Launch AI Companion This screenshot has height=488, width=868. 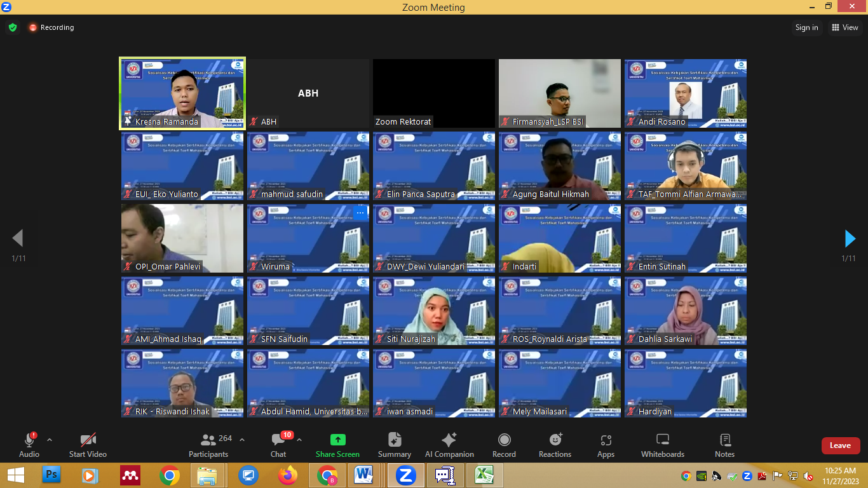(449, 445)
